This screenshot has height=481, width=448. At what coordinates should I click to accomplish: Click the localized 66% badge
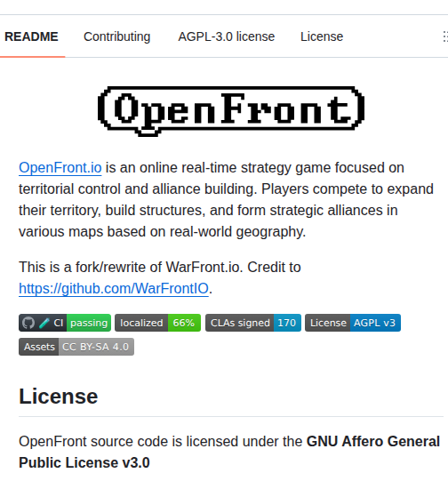(x=157, y=323)
